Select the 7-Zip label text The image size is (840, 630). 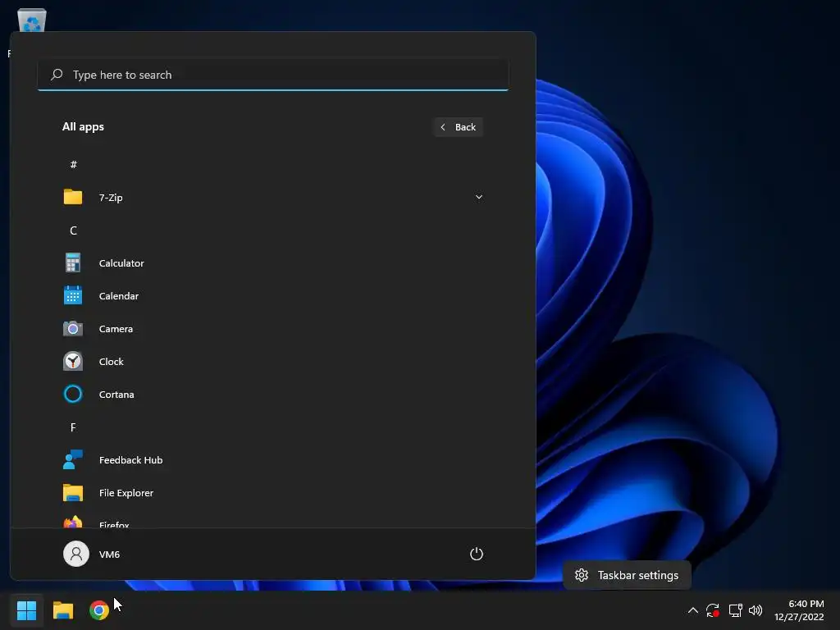(x=111, y=197)
